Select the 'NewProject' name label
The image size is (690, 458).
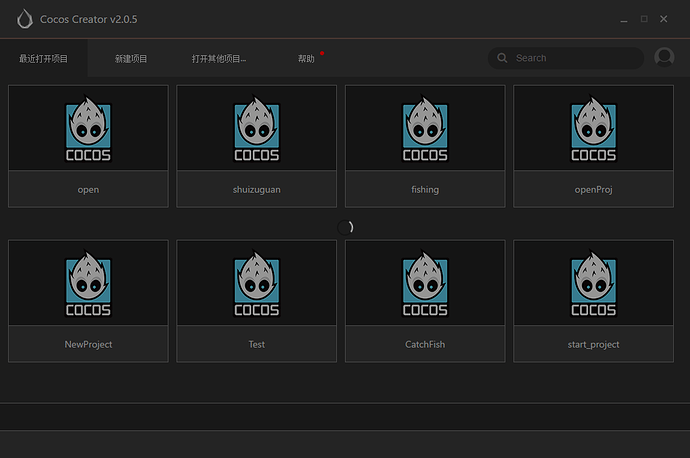(x=88, y=344)
